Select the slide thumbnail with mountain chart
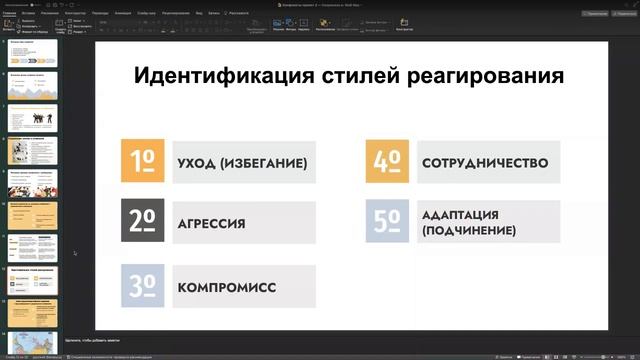The width and height of the screenshot is (640, 360). (33, 86)
